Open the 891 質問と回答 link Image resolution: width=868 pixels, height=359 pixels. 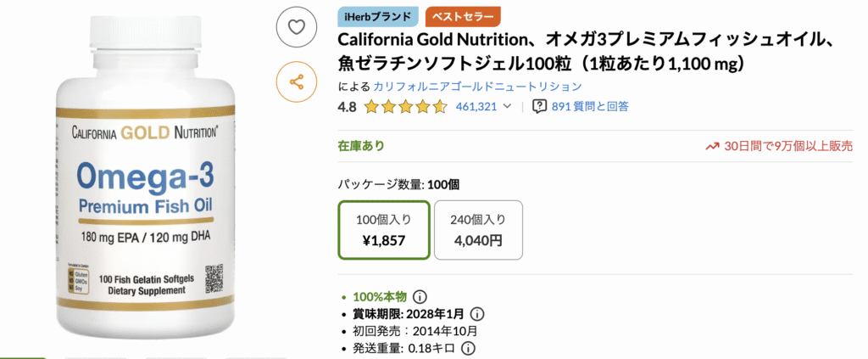[x=590, y=107]
